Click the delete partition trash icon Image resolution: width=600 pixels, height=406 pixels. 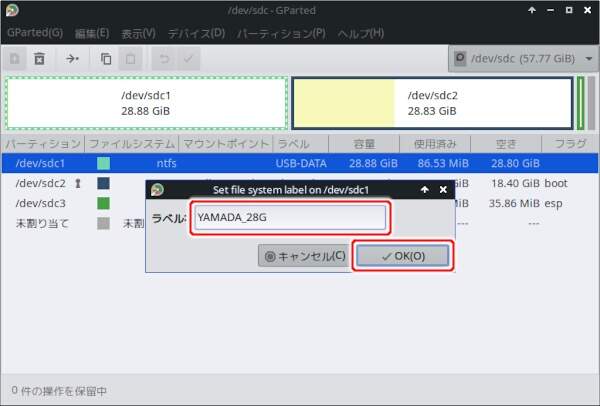[x=39, y=59]
